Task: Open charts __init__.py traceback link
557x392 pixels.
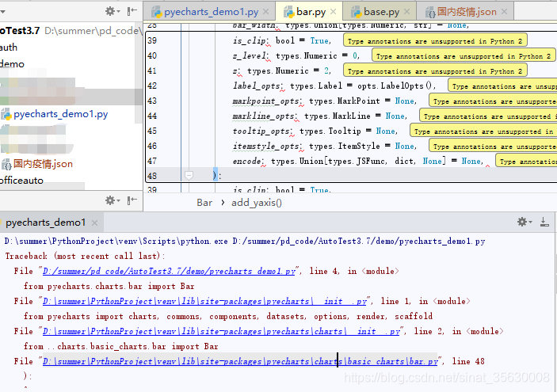Action: (x=221, y=332)
